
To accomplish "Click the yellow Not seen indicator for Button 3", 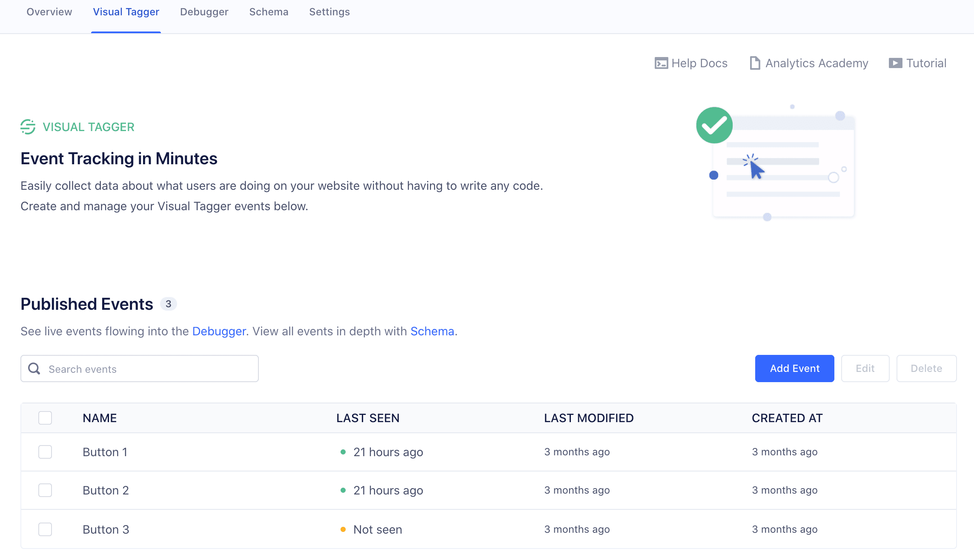I will (343, 529).
